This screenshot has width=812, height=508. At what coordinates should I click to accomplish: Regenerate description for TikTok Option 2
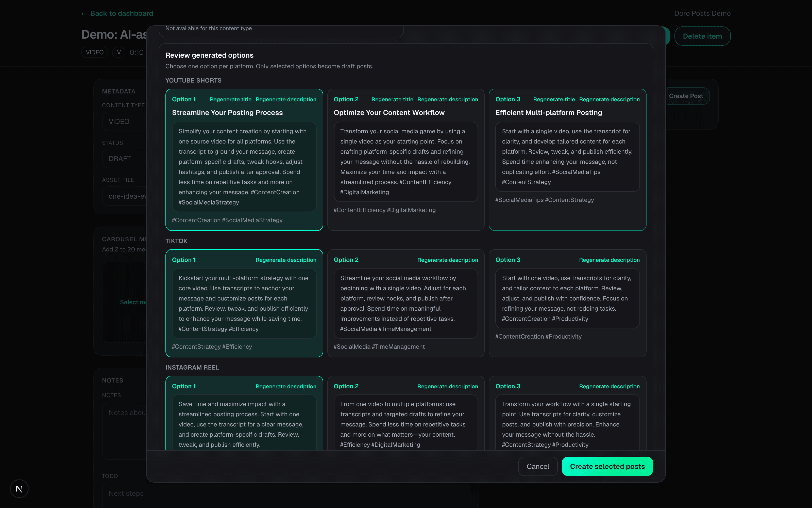tap(448, 260)
